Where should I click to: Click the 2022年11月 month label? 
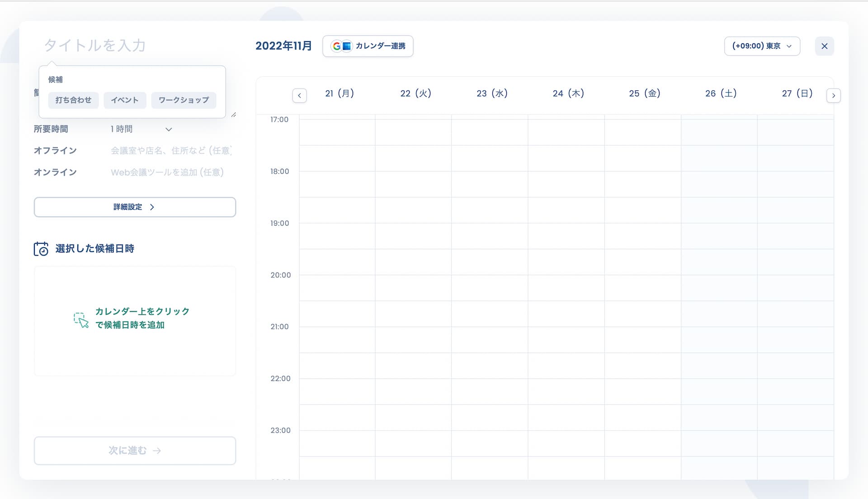tap(283, 46)
